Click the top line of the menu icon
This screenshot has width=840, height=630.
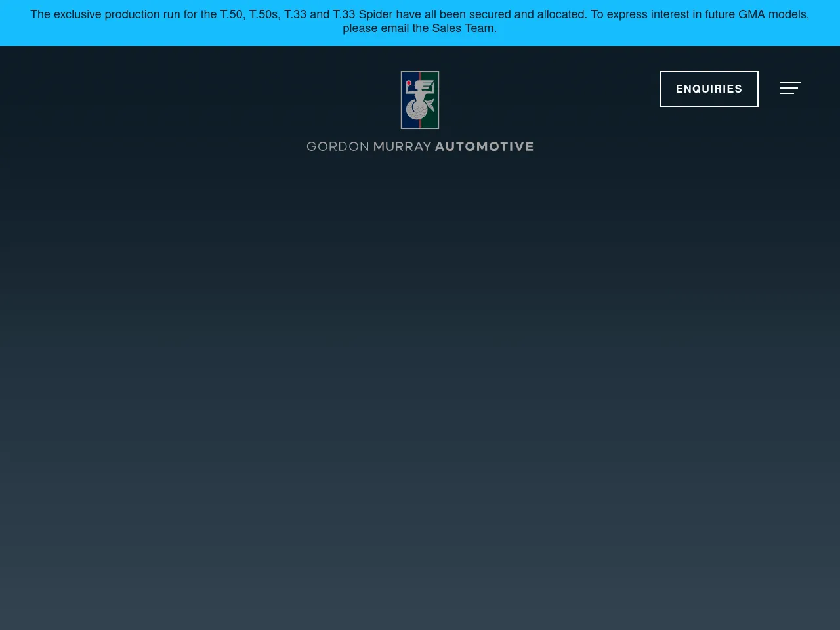789,83
